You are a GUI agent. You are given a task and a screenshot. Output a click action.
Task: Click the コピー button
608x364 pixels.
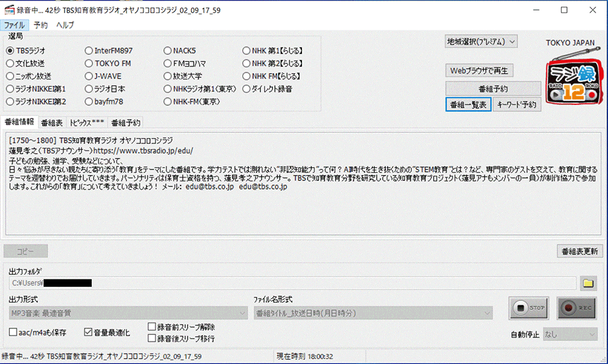point(26,251)
